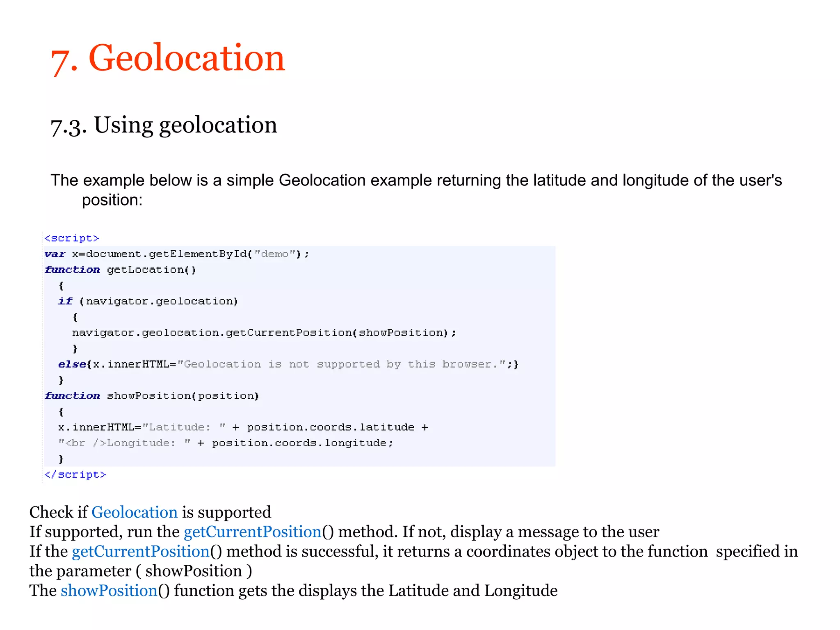
Task: Click the '7. Geolocation' slide title
Action: 167,58
